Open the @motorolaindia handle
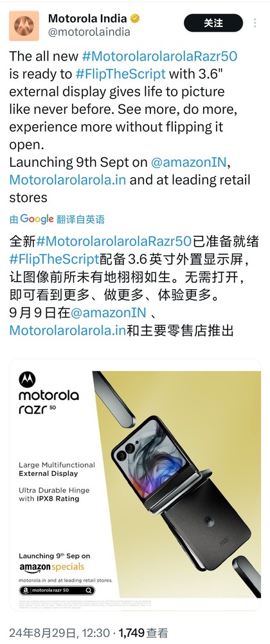Viewport: 270px width, 644px height. point(89,32)
